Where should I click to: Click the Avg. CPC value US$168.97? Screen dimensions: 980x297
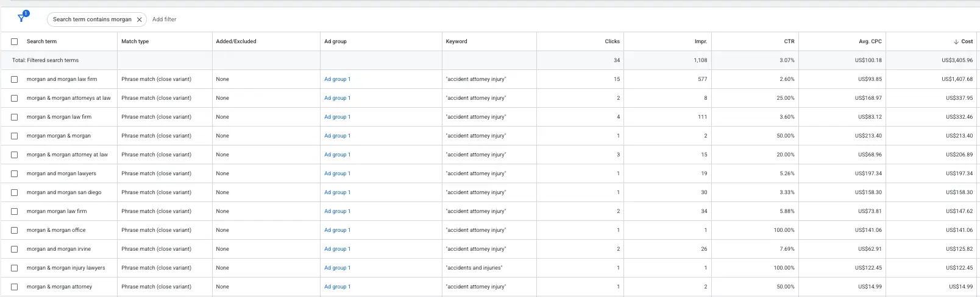(868, 98)
